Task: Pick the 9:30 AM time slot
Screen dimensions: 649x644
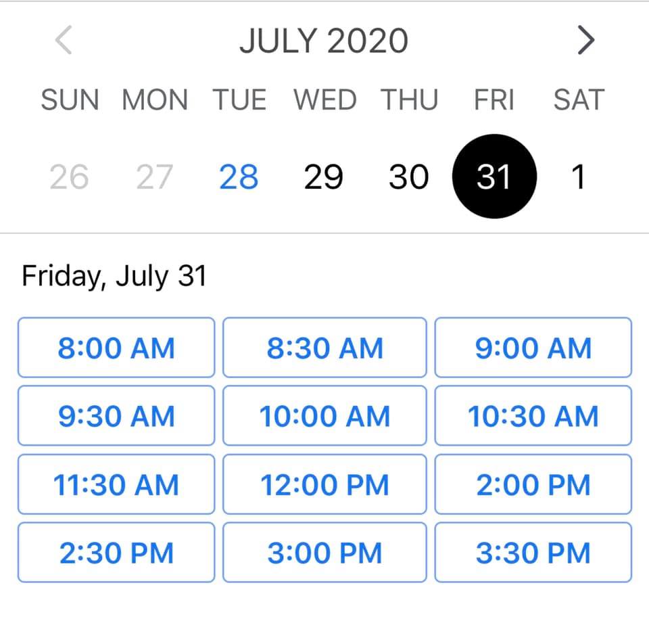Action: (x=116, y=416)
